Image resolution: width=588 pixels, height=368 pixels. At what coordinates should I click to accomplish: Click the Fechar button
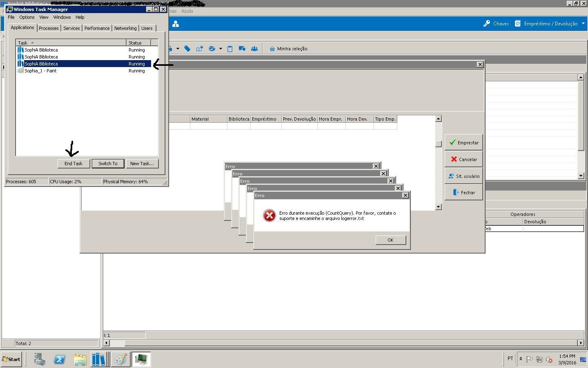click(x=464, y=193)
